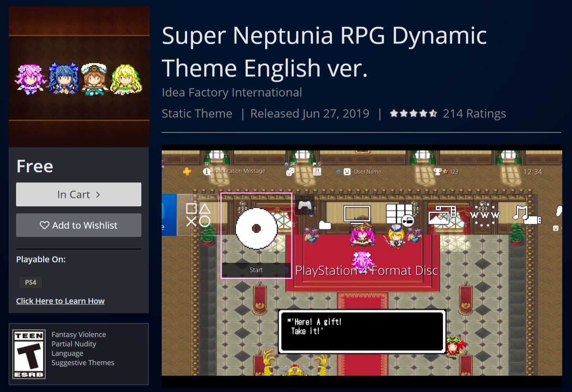The width and height of the screenshot is (572, 392).
Task: Click the WWW browser icon in preview
Action: click(x=485, y=215)
